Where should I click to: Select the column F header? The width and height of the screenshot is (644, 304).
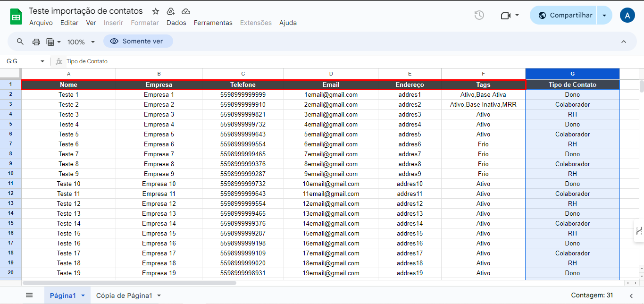pos(483,74)
